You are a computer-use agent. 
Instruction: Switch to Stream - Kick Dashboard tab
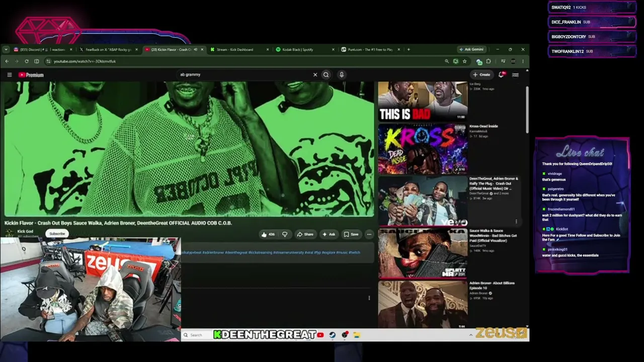239,49
